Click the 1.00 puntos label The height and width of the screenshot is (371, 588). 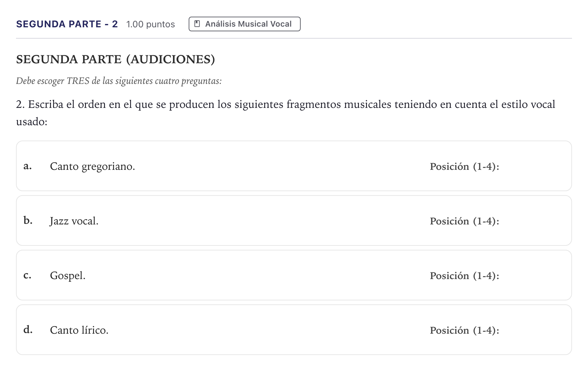(x=151, y=24)
